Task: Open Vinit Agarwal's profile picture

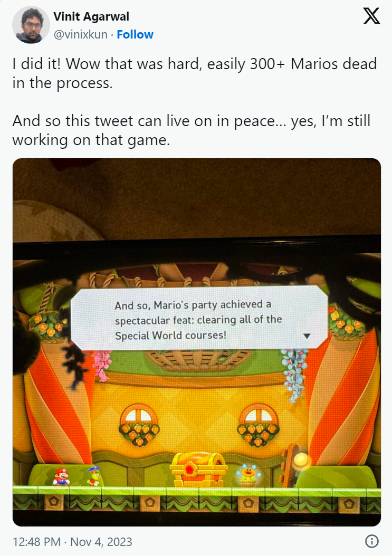Action: click(x=31, y=25)
